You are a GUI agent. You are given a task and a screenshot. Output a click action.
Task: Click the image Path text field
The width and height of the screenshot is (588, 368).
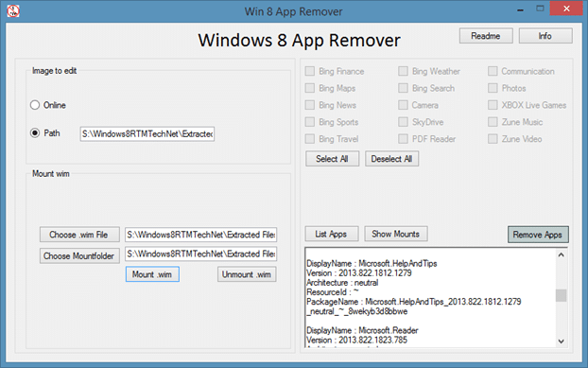tap(147, 134)
